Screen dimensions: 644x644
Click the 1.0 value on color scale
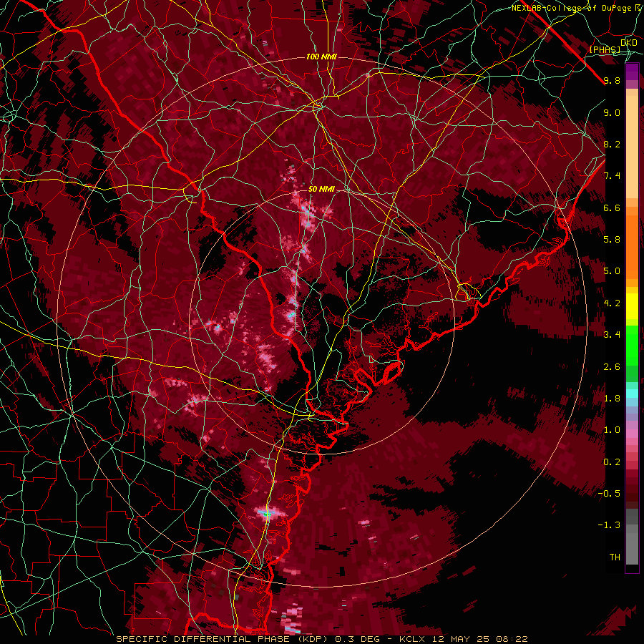(612, 430)
